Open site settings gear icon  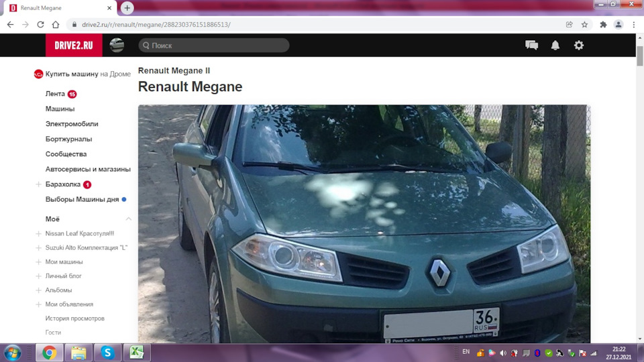pos(579,45)
